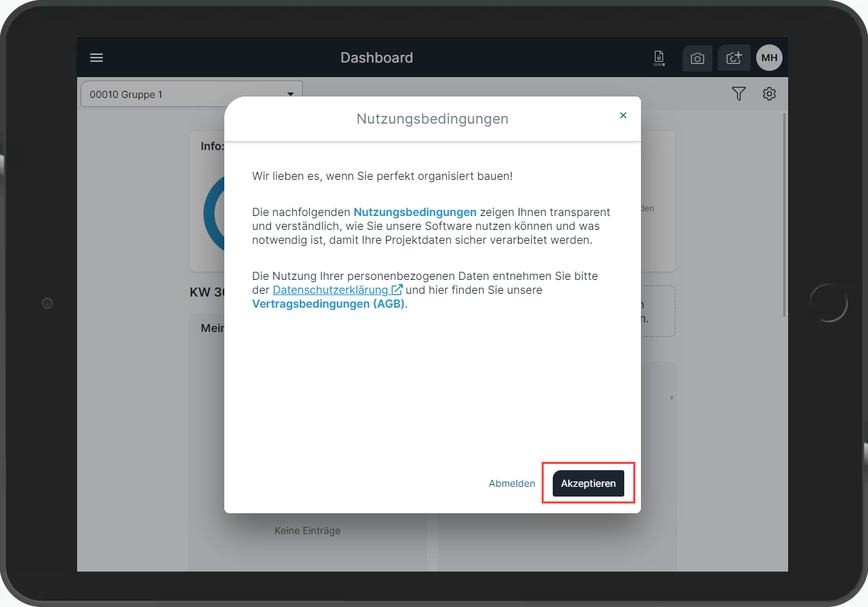Open the MH user avatar menu
Screen dimensions: 868x607
tap(769, 58)
